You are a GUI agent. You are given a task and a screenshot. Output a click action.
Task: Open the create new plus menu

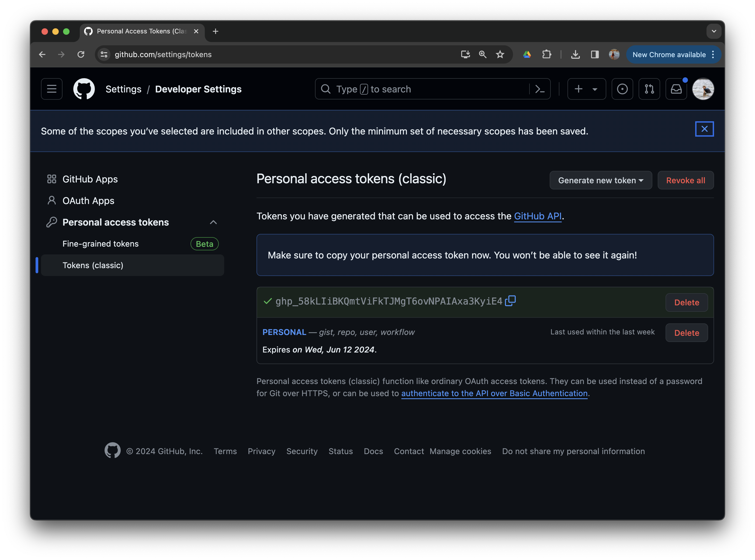[587, 89]
